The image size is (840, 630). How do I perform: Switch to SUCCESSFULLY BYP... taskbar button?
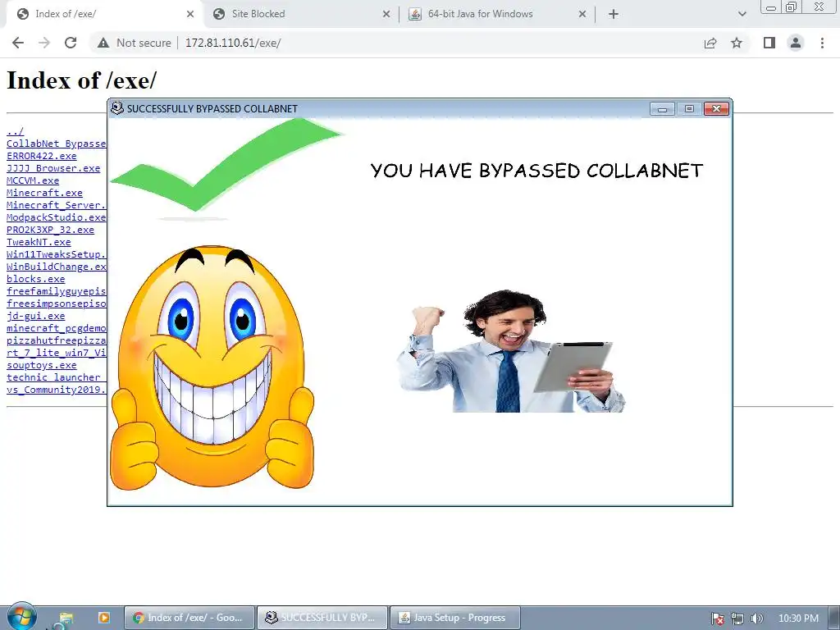pos(322,618)
